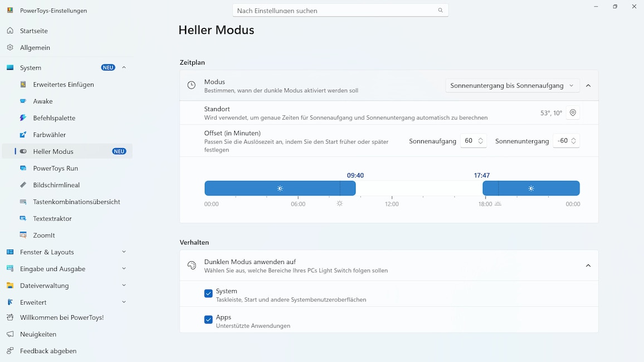The image size is (644, 362).
Task: Click the Erweitert section icon
Action: tap(10, 302)
